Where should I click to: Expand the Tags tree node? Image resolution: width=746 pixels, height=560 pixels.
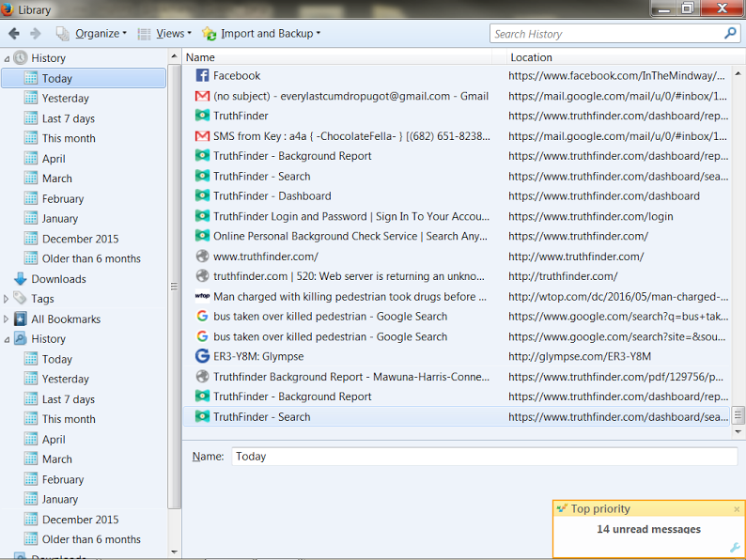[x=7, y=299]
